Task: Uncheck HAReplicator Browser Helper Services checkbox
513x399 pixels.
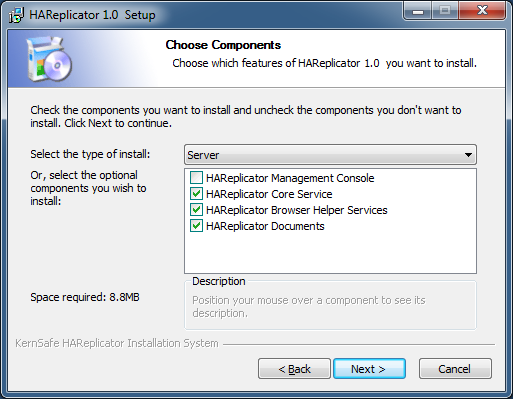Action: [x=196, y=210]
